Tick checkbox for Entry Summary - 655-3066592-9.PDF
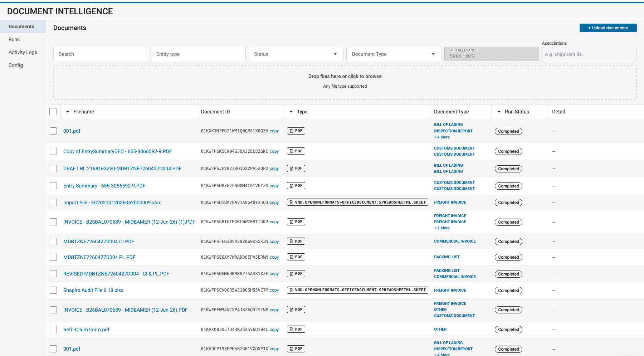This screenshot has width=644, height=356. click(x=53, y=186)
